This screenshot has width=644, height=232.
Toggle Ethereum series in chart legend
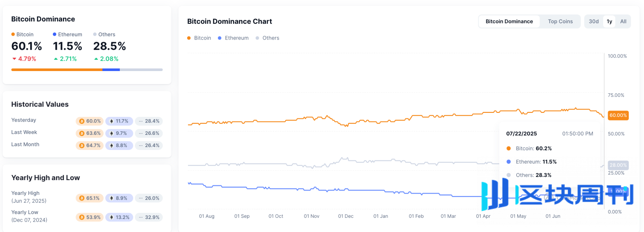[x=233, y=38]
